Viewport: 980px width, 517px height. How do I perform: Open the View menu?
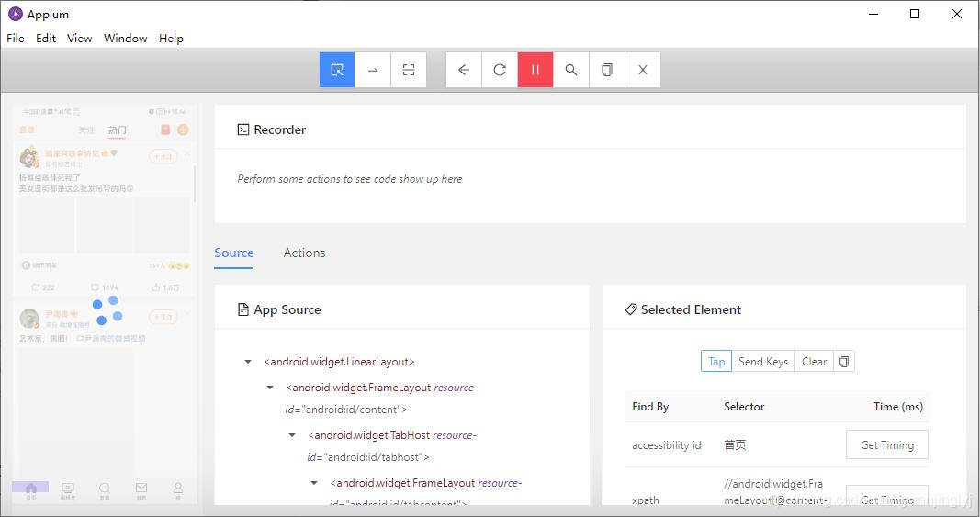pyautogui.click(x=80, y=39)
